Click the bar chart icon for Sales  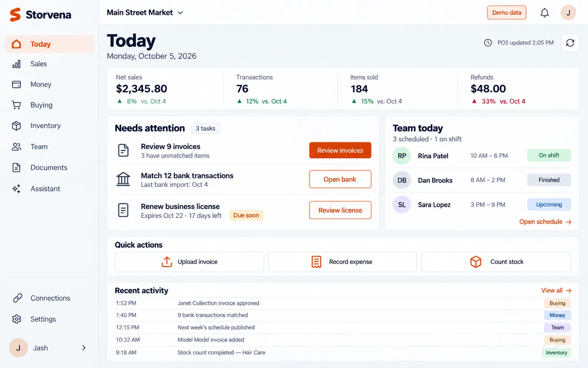point(16,64)
